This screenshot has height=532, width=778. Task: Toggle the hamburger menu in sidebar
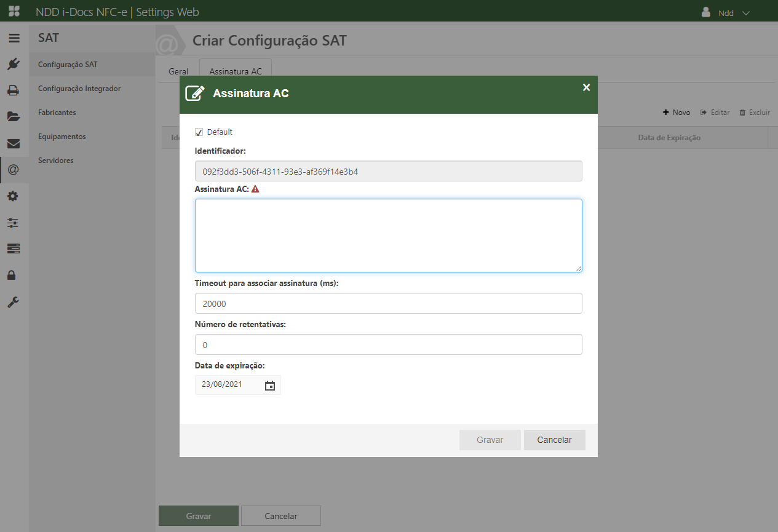coord(14,38)
